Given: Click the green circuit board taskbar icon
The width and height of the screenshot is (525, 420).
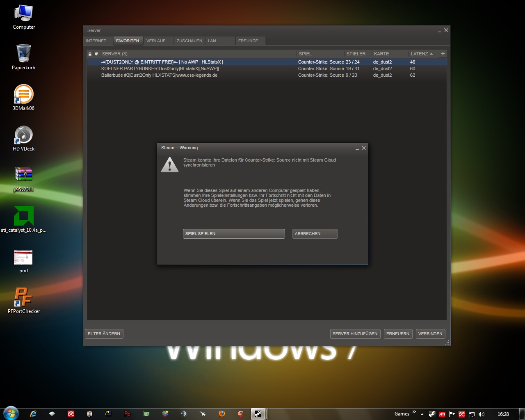Looking at the screenshot, I should (146, 414).
